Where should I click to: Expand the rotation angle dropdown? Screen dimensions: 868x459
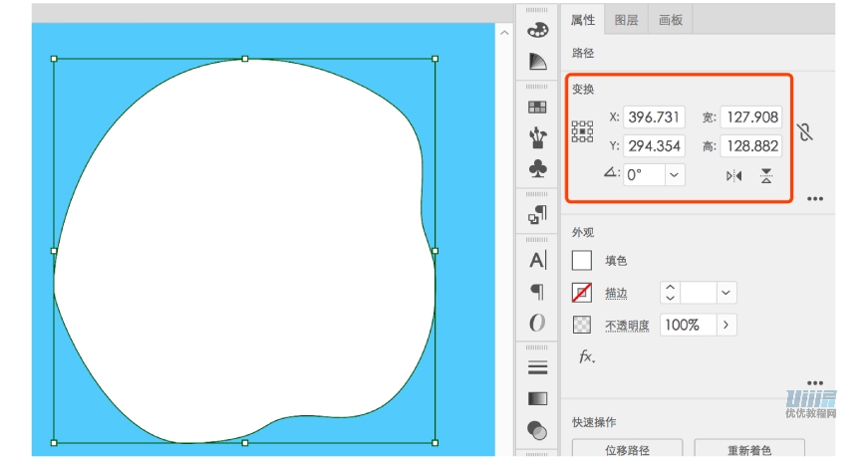(x=675, y=175)
